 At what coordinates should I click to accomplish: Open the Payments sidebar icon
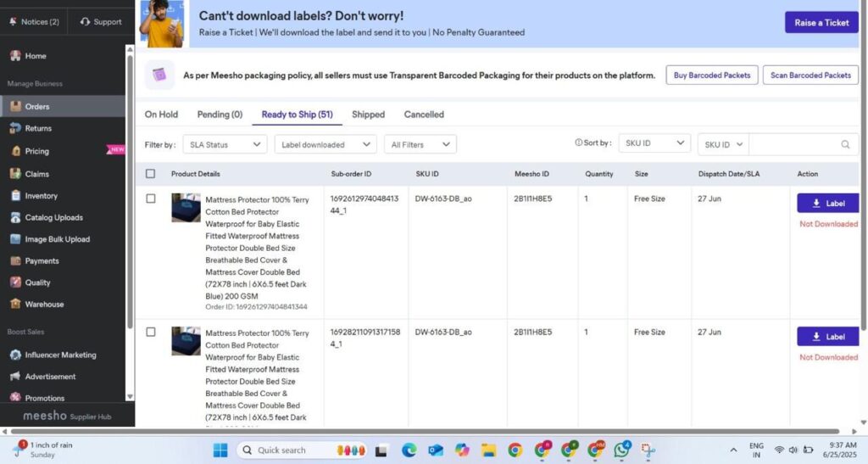click(15, 260)
